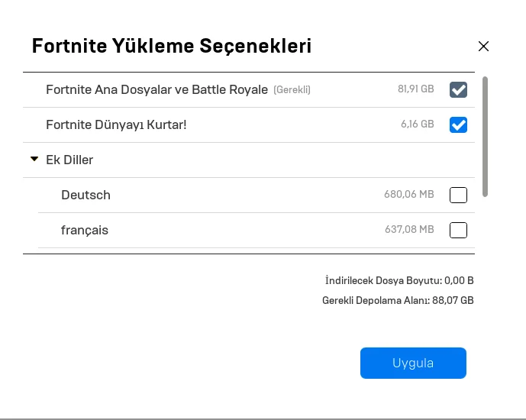Screen dimensions: 526x420
Task: Click the 637,08 MB size for français
Action: coord(408,230)
